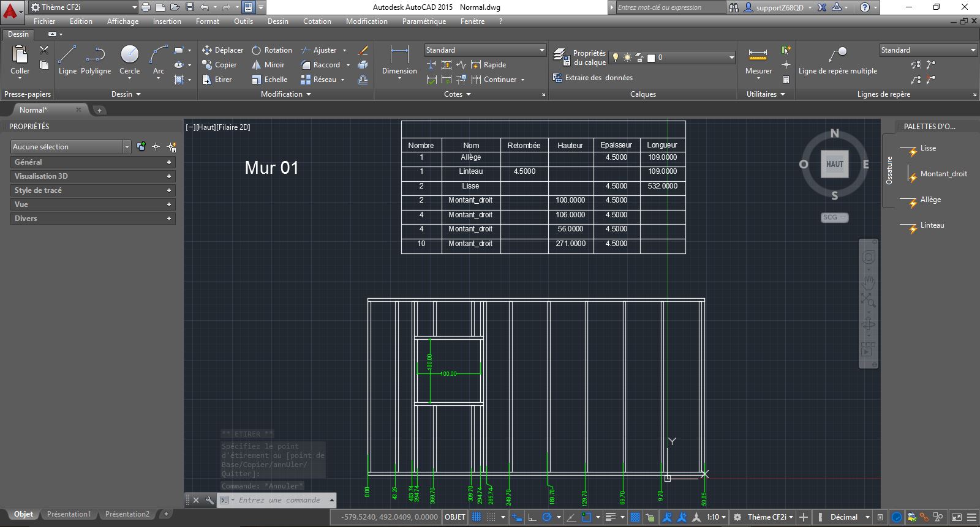Image resolution: width=980 pixels, height=527 pixels.
Task: Insert the Linteau palette tool
Action: [x=921, y=226]
